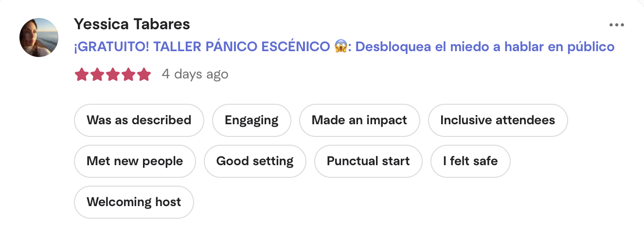The height and width of the screenshot is (229, 644).
Task: Click Yessica Tabares' profile photo
Action: [x=39, y=38]
